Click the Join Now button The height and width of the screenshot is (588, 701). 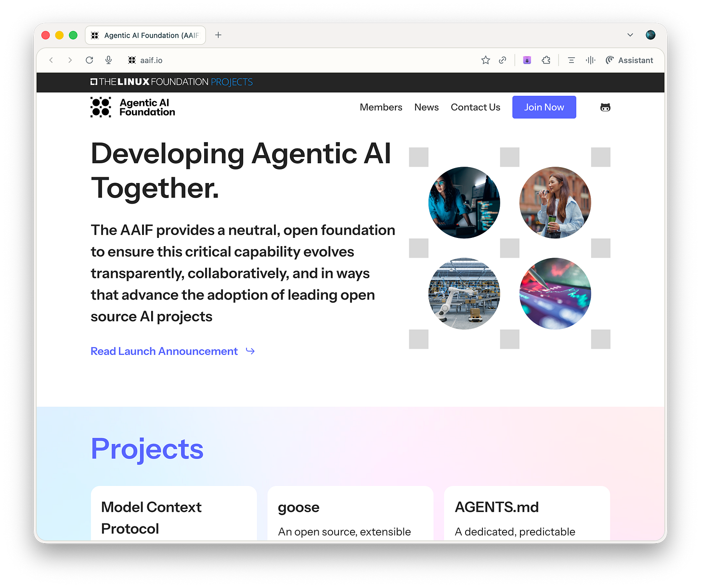[544, 107]
